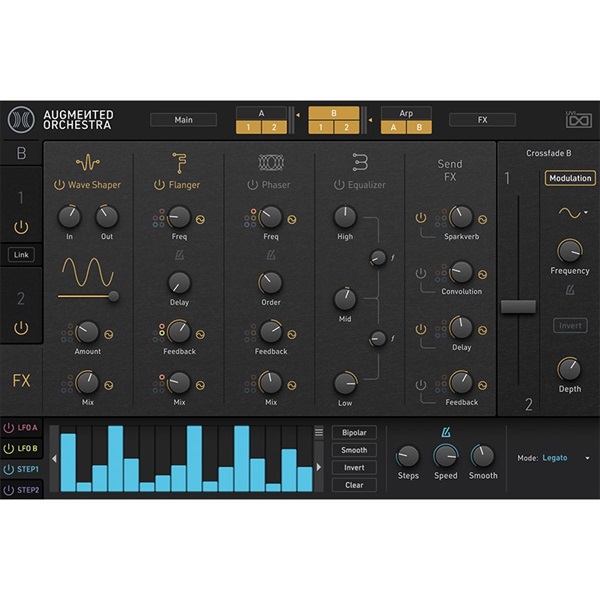
Task: Click the Flanger tempo sync metronome icon
Action: tap(179, 255)
